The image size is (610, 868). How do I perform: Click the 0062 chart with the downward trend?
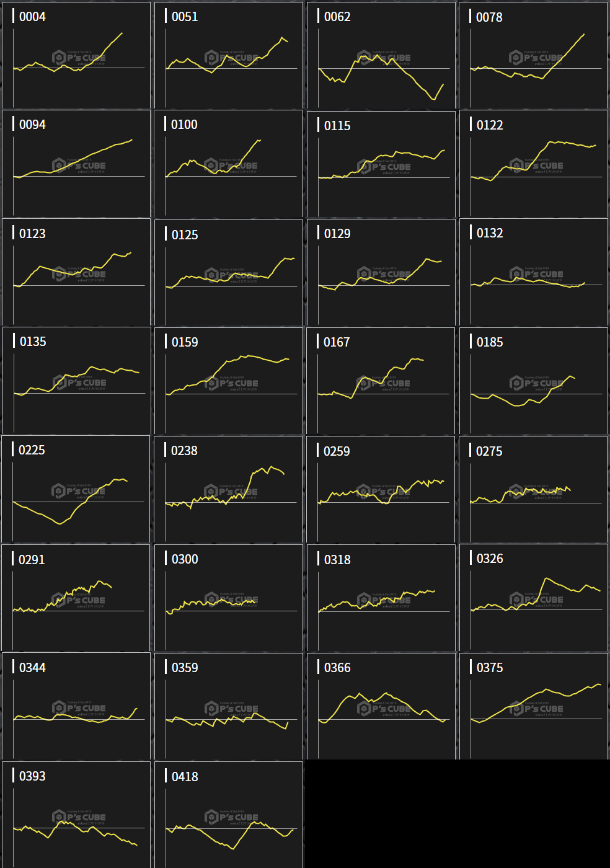coord(381,56)
